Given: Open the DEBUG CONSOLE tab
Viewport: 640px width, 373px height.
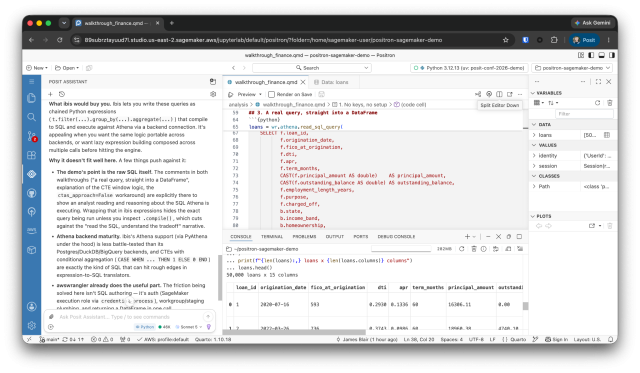Looking at the screenshot, I should pyautogui.click(x=396, y=237).
